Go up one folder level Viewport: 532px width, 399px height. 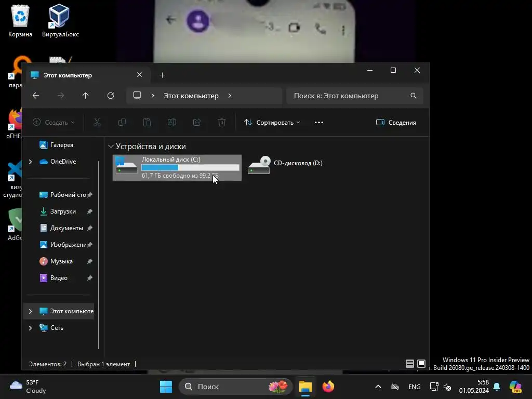pyautogui.click(x=86, y=96)
